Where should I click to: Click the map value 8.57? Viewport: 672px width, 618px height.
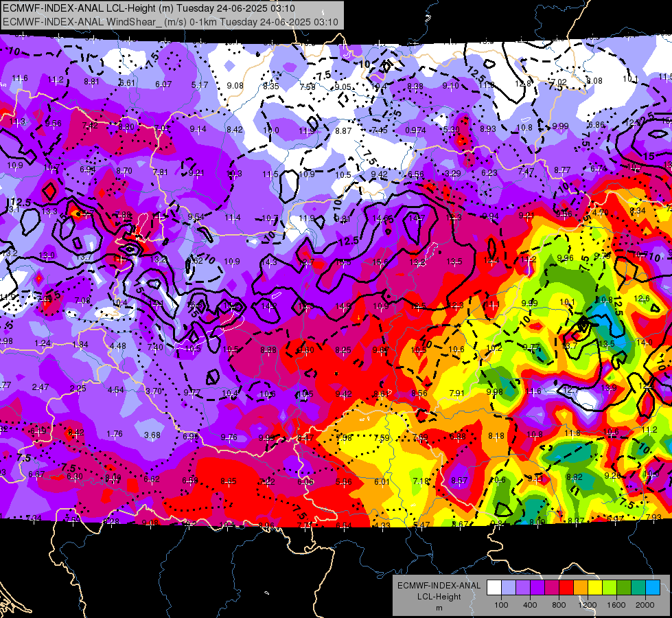[x=459, y=481]
